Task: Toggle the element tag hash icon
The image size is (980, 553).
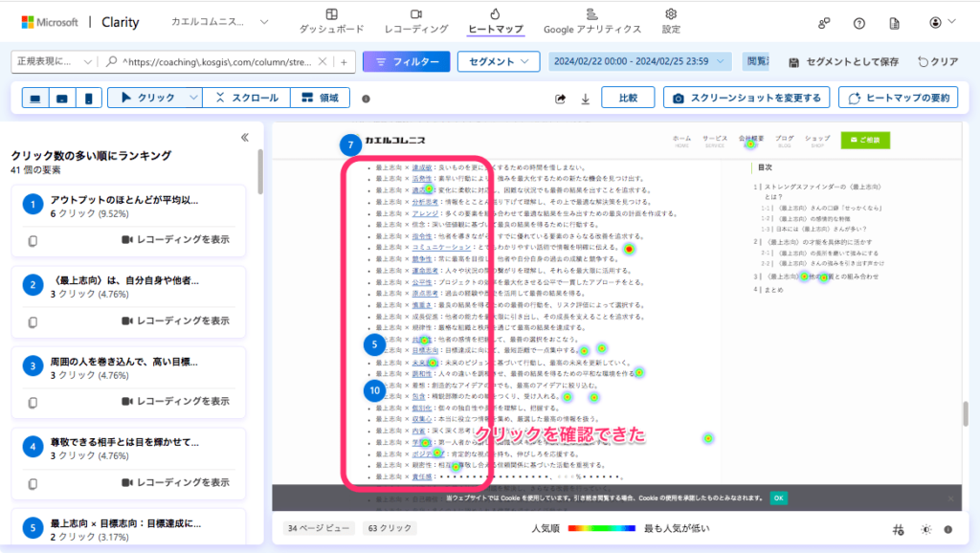Action: (x=898, y=530)
